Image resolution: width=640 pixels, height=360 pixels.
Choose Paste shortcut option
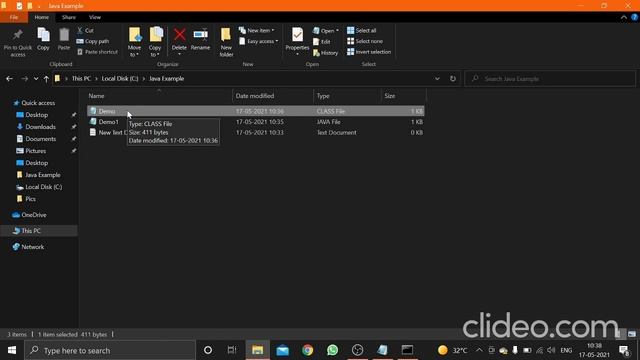click(97, 52)
